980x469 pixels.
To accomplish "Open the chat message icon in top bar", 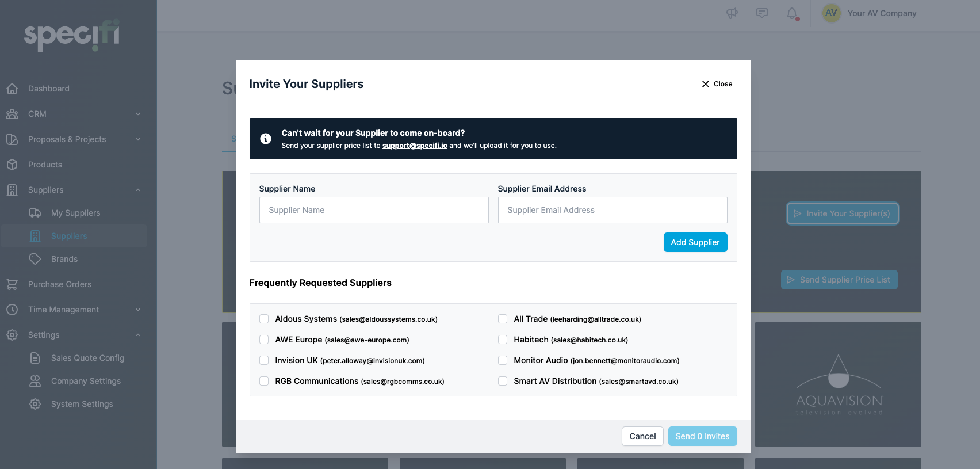I will [762, 13].
